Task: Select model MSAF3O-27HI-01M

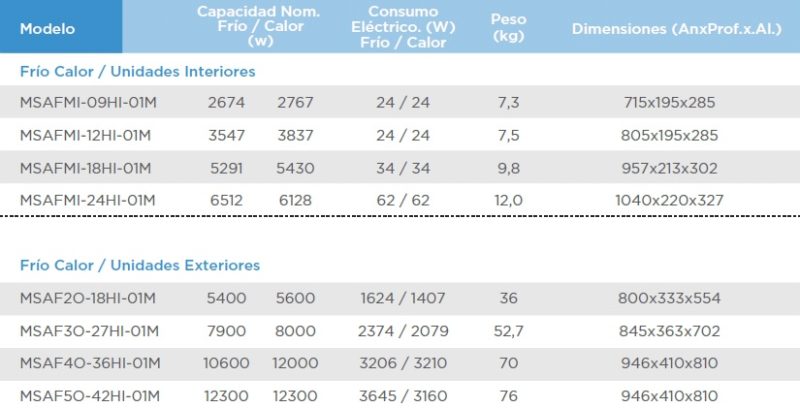Action: 89,331
